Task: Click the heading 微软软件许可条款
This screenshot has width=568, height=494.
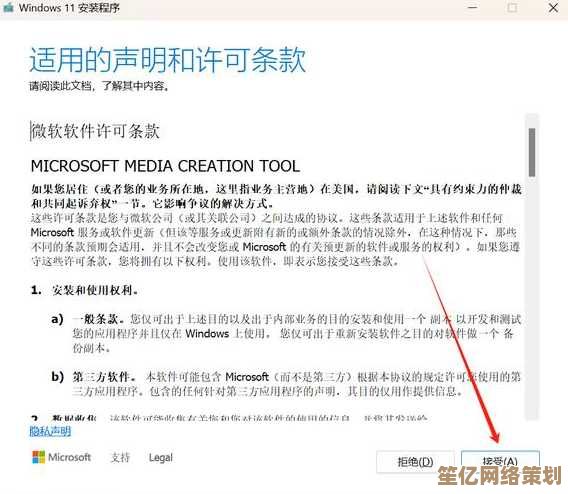Action: pos(95,131)
